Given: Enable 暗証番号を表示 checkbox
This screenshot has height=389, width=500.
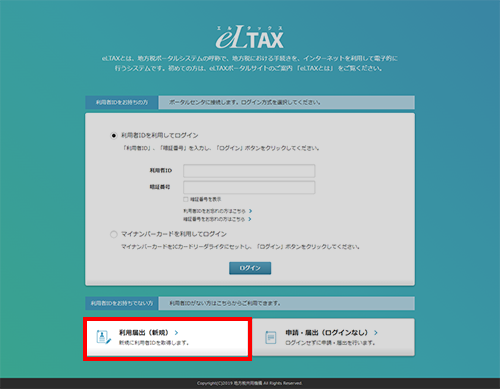Looking at the screenshot, I should [186, 199].
